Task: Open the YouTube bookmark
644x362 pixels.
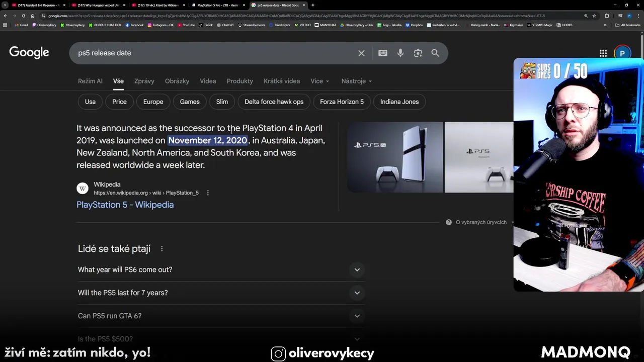Action: [186, 25]
